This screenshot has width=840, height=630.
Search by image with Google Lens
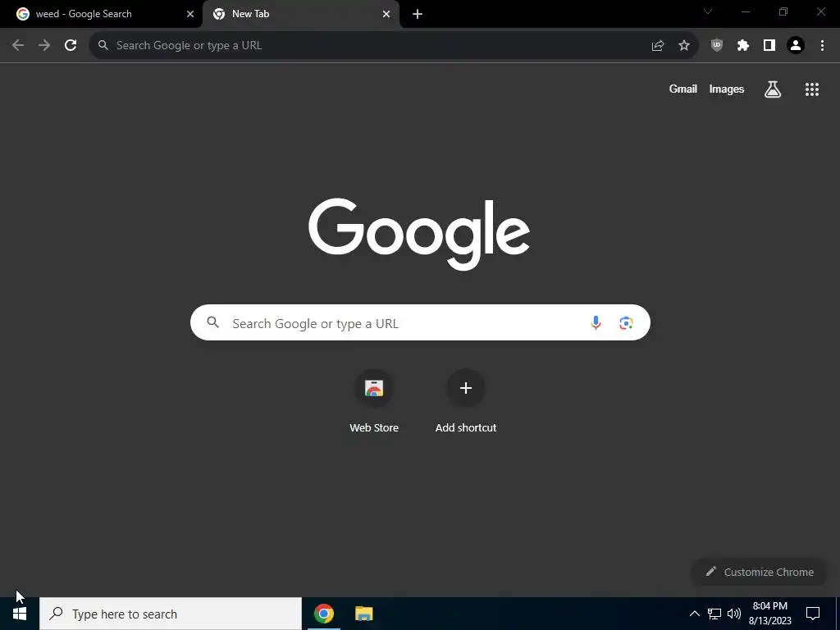point(626,322)
